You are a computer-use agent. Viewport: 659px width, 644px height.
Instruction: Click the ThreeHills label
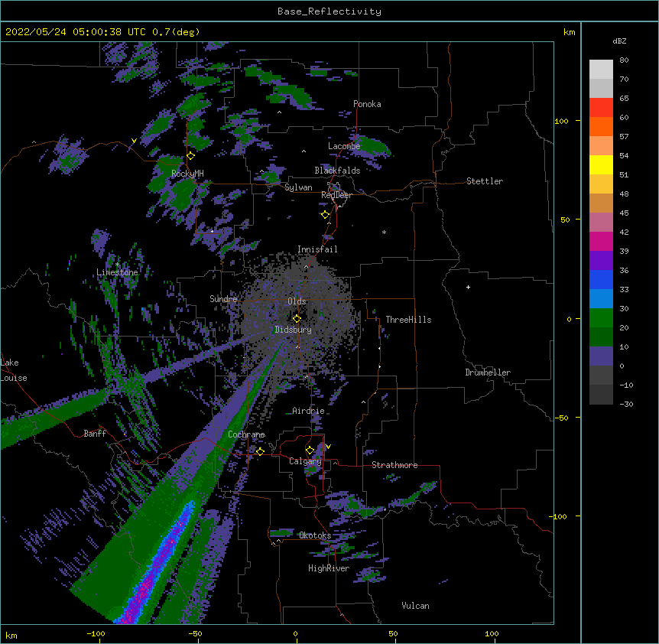click(x=408, y=320)
